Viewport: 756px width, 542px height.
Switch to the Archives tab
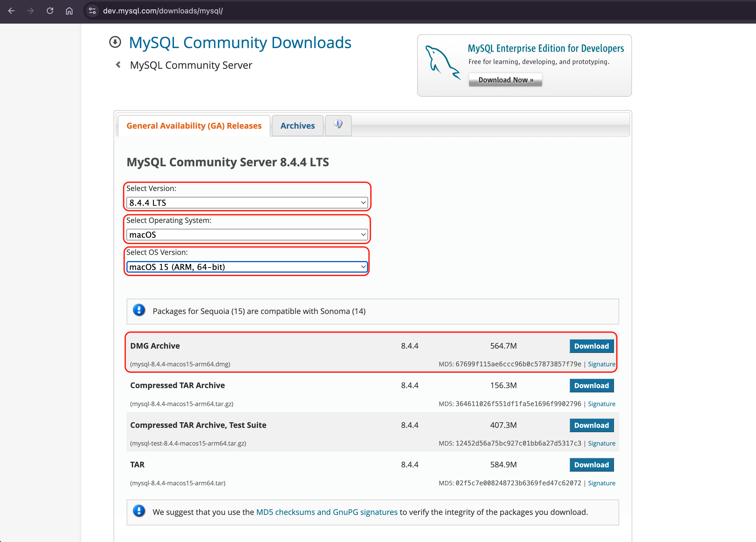pyautogui.click(x=297, y=126)
